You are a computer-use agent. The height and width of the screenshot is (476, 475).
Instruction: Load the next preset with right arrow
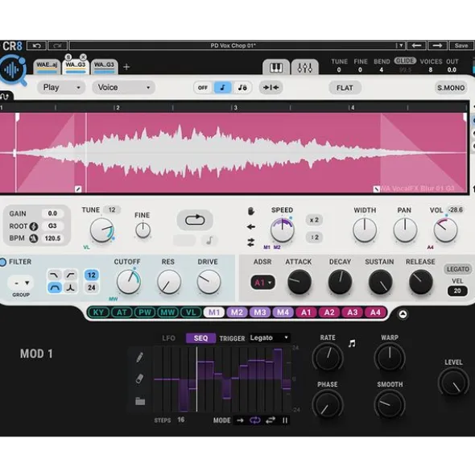[x=437, y=46]
